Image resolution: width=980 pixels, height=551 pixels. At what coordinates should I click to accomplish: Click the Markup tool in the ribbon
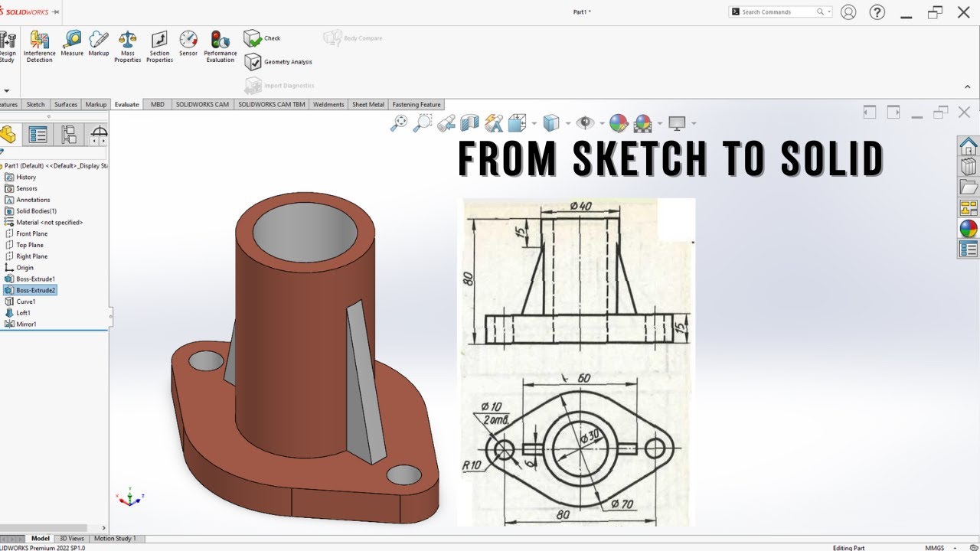[x=99, y=44]
